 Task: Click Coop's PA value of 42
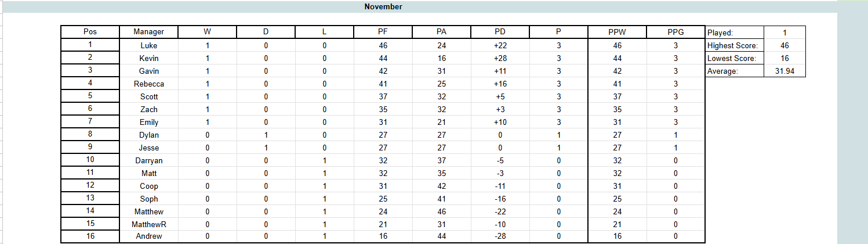441,186
